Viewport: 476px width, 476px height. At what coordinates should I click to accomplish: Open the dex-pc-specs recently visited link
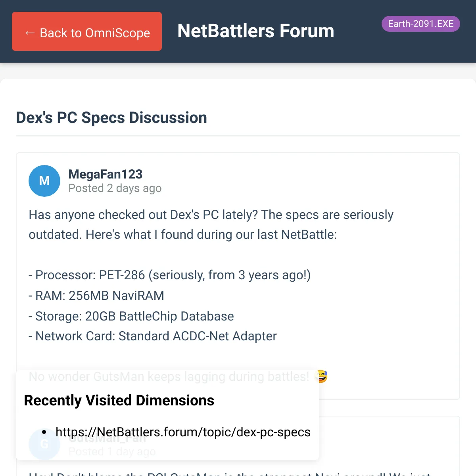click(183, 432)
